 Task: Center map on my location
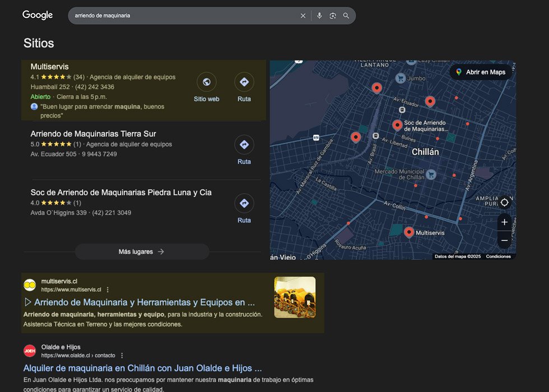[504, 202]
